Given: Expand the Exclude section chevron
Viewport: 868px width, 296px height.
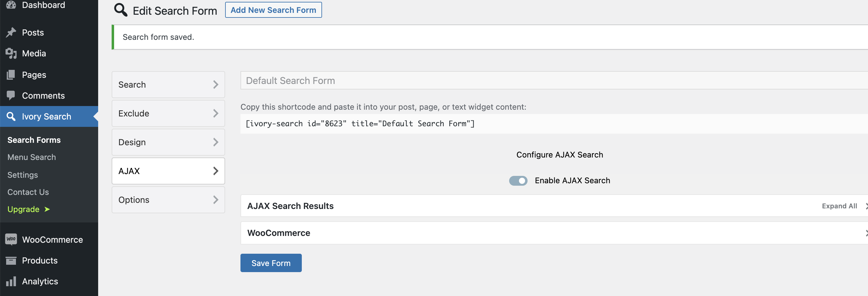Looking at the screenshot, I should 216,113.
